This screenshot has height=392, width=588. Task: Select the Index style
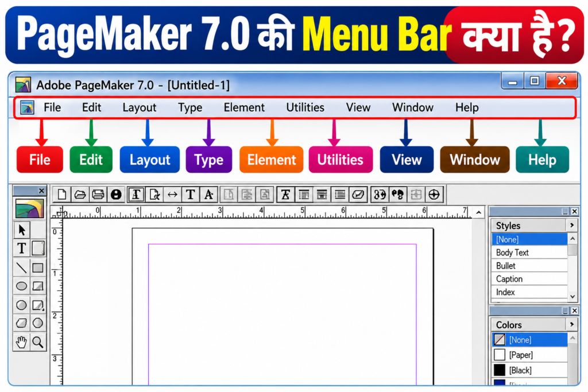[x=529, y=292]
